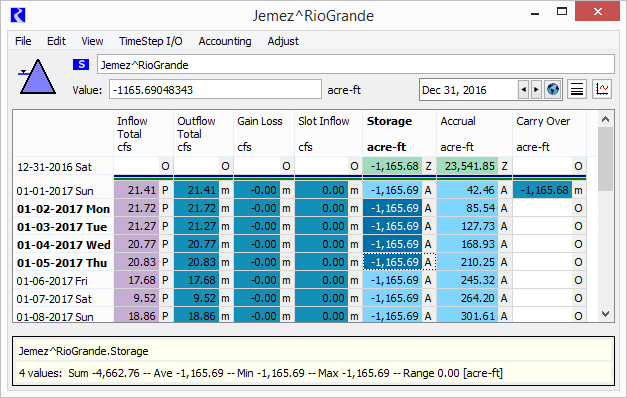Click Accrual cell 42.46
Image resolution: width=627 pixels, height=398 pixels.
(467, 190)
